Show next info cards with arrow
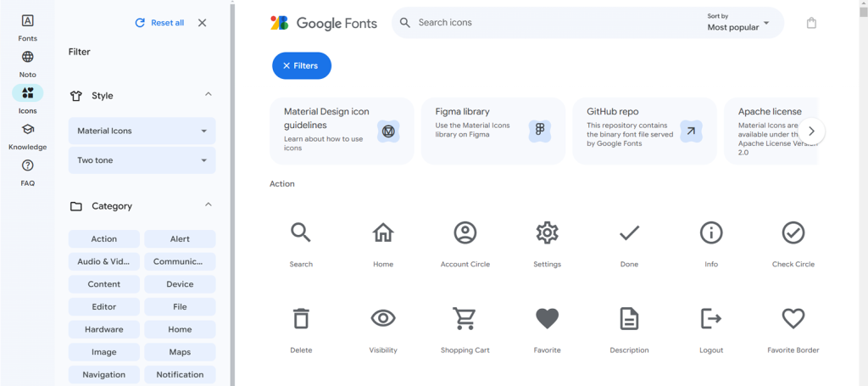868x386 pixels. [x=811, y=131]
